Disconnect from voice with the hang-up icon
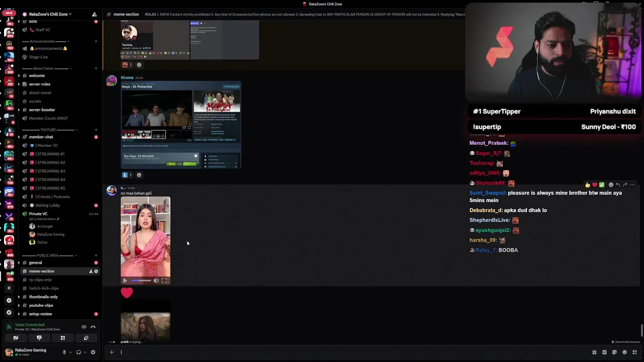644x362 pixels. [x=93, y=327]
